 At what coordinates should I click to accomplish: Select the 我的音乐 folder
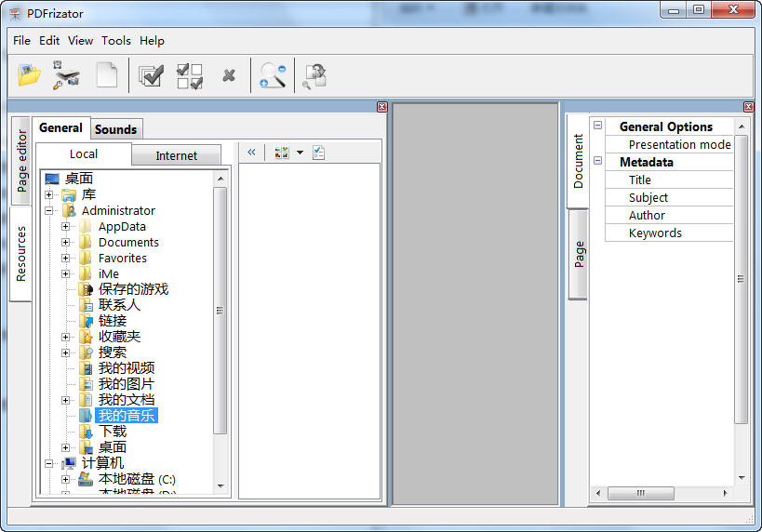(127, 416)
